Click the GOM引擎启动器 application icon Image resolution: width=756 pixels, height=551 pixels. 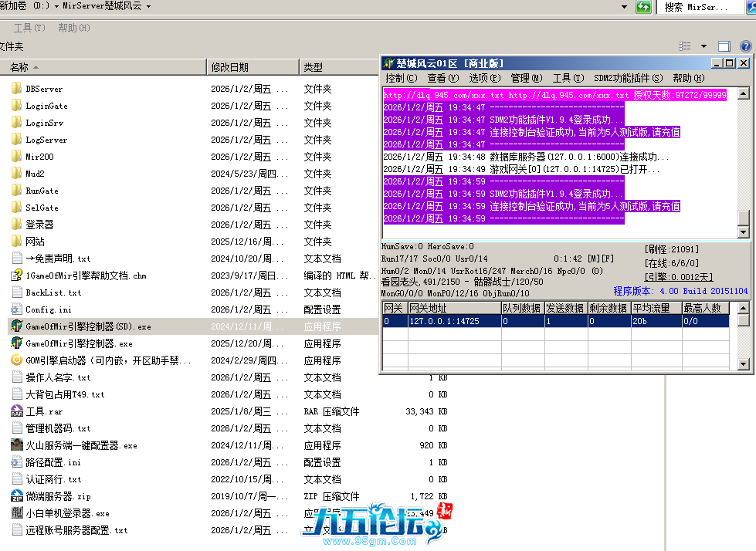coord(17,360)
